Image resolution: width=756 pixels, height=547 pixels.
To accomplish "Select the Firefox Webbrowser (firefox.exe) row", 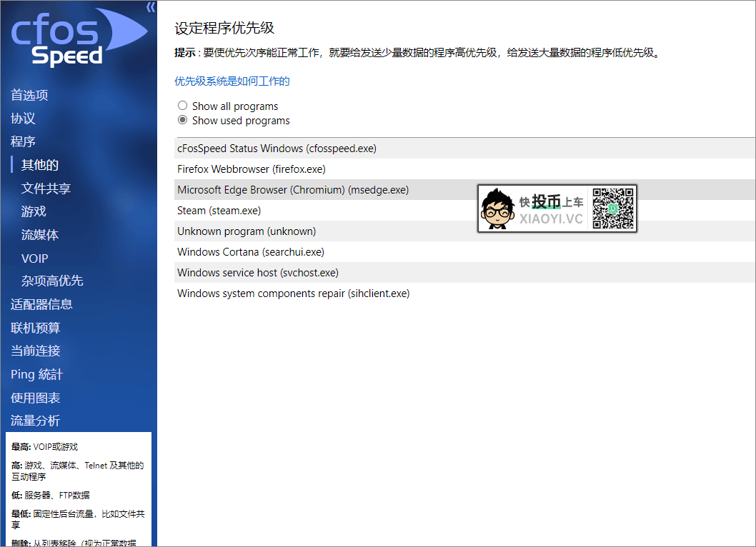I will pyautogui.click(x=464, y=169).
